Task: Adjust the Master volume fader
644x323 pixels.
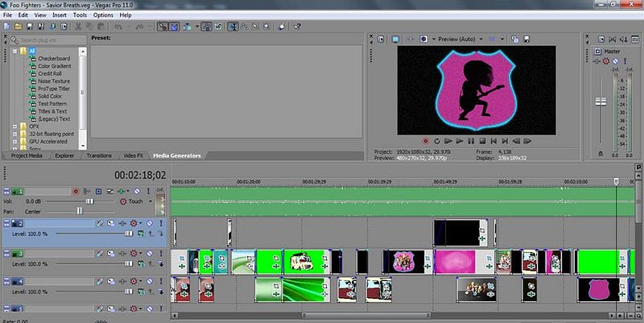Action: (601, 102)
